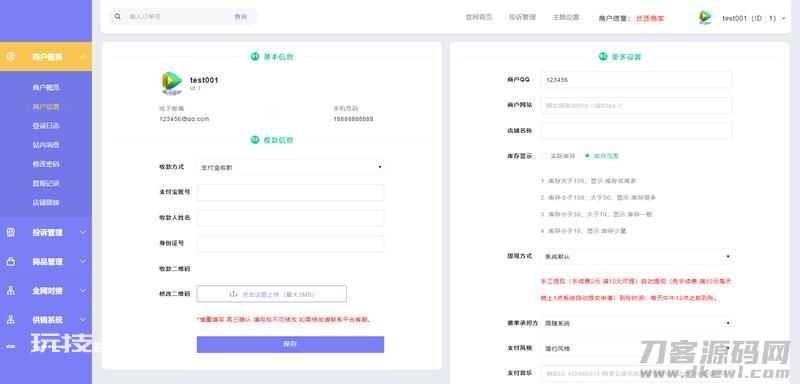Click the 保存 save button
The height and width of the screenshot is (384, 800).
pyautogui.click(x=290, y=344)
